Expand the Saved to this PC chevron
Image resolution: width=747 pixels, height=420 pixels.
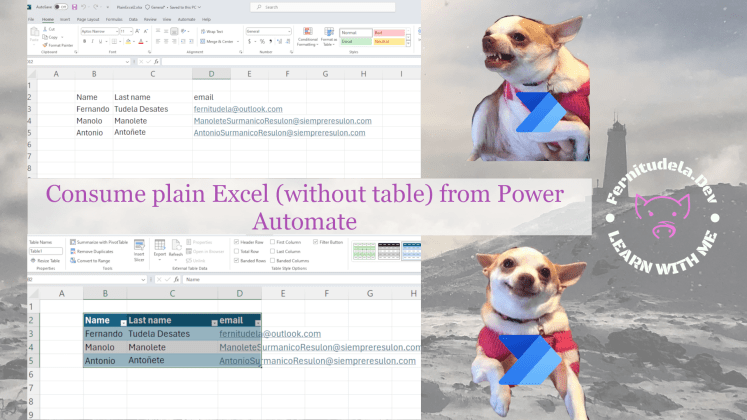tap(199, 7)
